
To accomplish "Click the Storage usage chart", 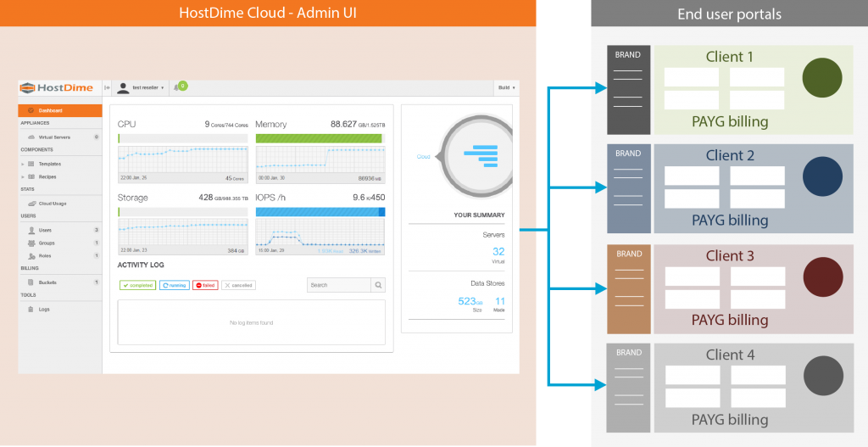I will [183, 237].
